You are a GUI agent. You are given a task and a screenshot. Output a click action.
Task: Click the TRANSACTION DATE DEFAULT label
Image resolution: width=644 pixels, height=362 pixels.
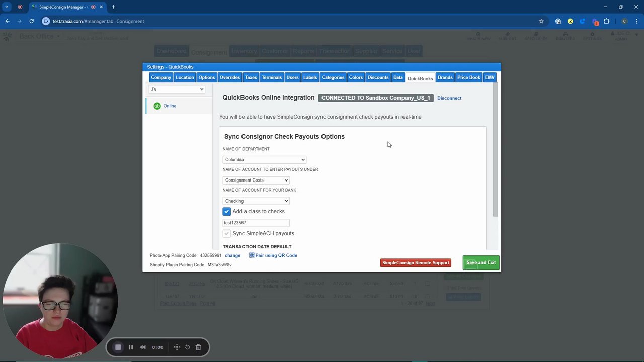pyautogui.click(x=257, y=247)
